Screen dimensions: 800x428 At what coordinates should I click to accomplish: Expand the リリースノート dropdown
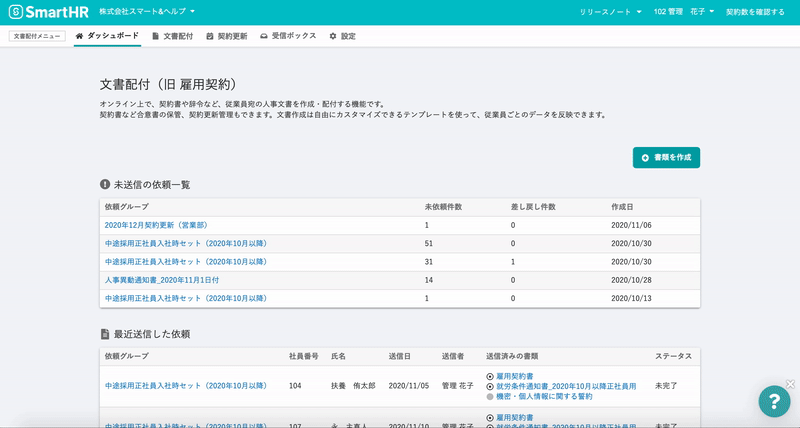click(610, 12)
